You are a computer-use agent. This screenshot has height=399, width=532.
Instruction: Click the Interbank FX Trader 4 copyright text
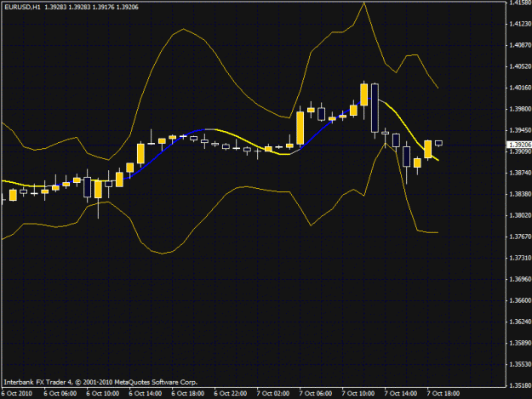pos(100,382)
